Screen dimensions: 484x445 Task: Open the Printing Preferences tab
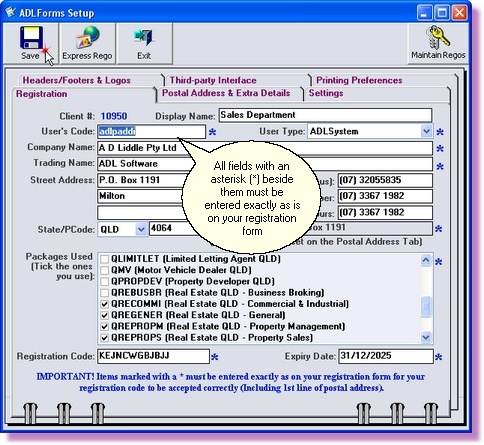tap(359, 80)
